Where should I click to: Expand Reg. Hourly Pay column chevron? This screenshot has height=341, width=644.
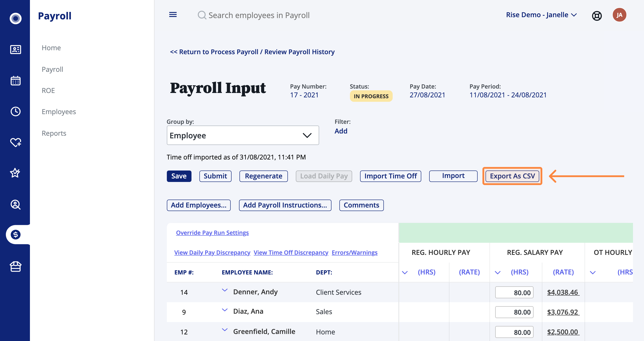(405, 272)
